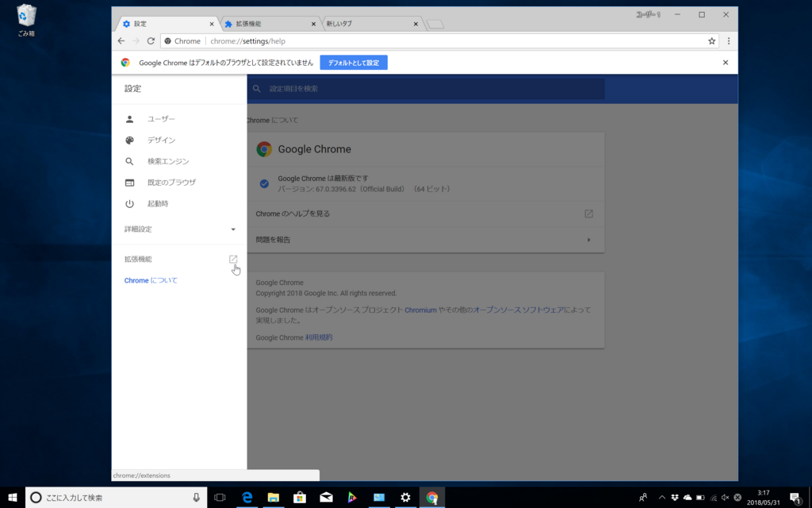
Task: Click the reload page icon
Action: coord(151,41)
